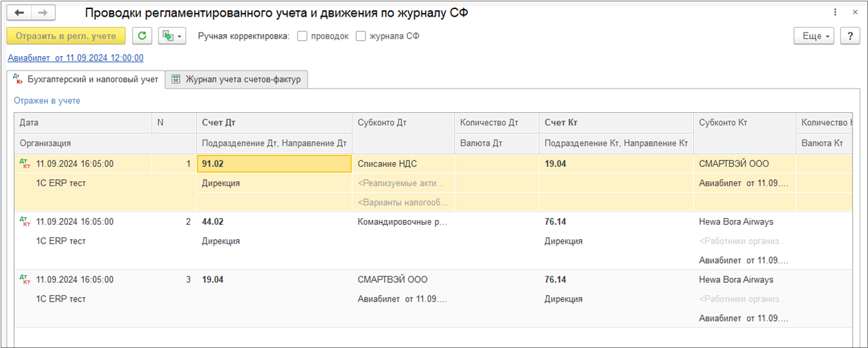Click the forward navigation arrow

[43, 13]
